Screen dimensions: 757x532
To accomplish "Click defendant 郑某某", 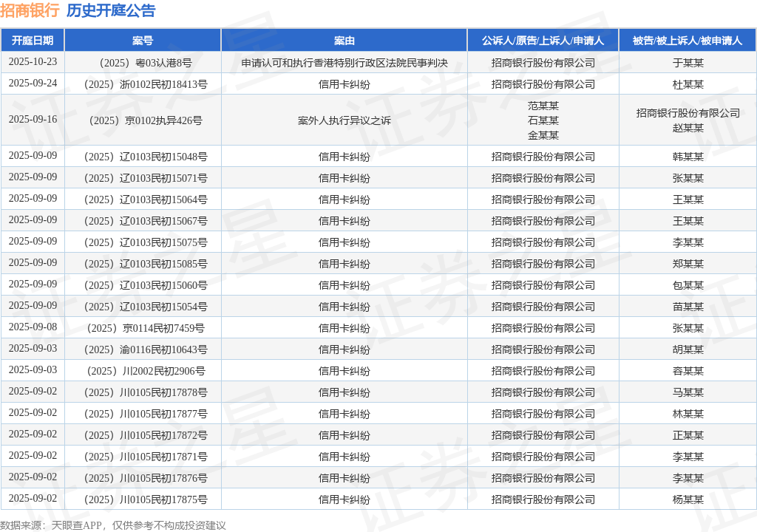I will (x=688, y=264).
